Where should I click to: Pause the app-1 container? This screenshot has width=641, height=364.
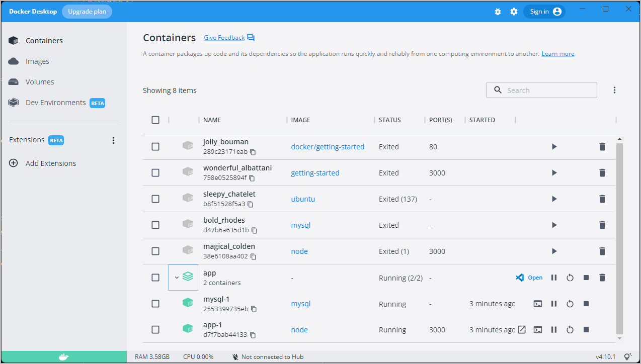[x=554, y=330]
